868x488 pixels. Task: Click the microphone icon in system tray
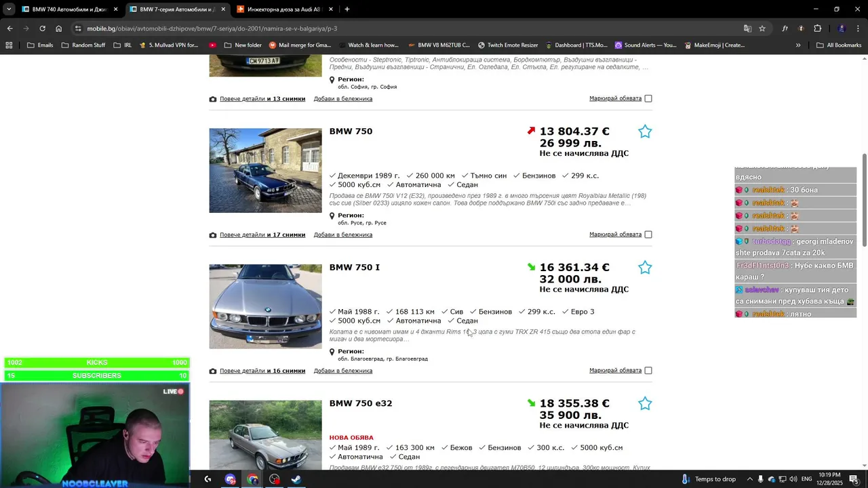click(x=760, y=479)
